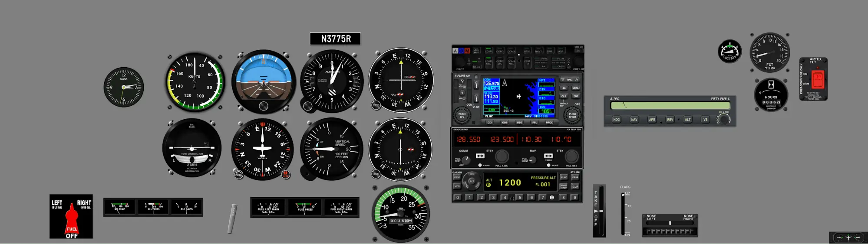Click the N3775R registration placard
Screen dimensions: 868x244
[335, 39]
